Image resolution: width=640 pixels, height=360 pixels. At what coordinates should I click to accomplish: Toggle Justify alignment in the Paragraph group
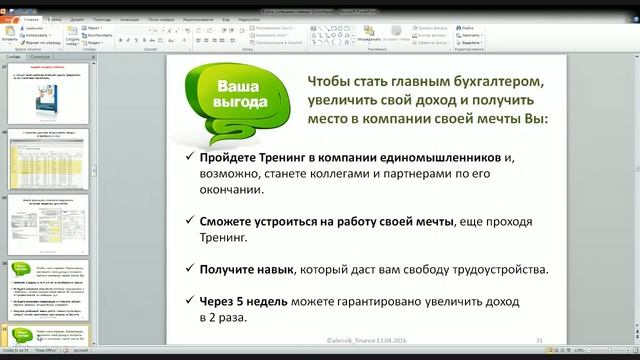coord(222,40)
